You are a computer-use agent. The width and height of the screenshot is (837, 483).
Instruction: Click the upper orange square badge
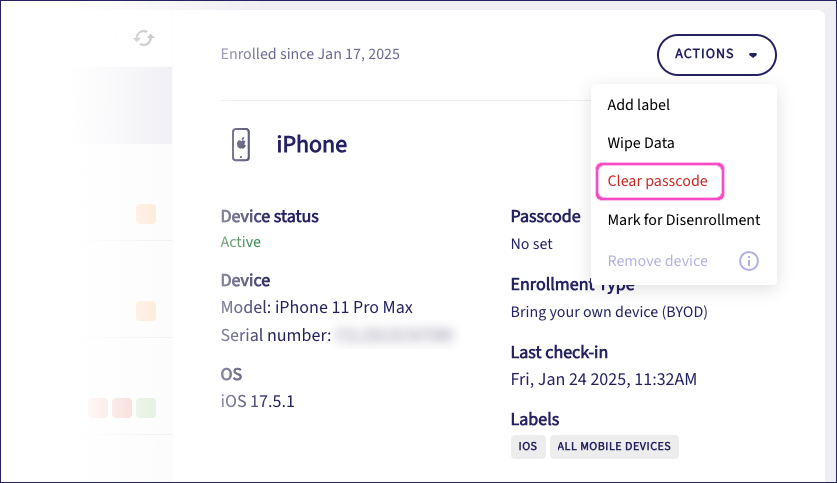click(x=146, y=213)
